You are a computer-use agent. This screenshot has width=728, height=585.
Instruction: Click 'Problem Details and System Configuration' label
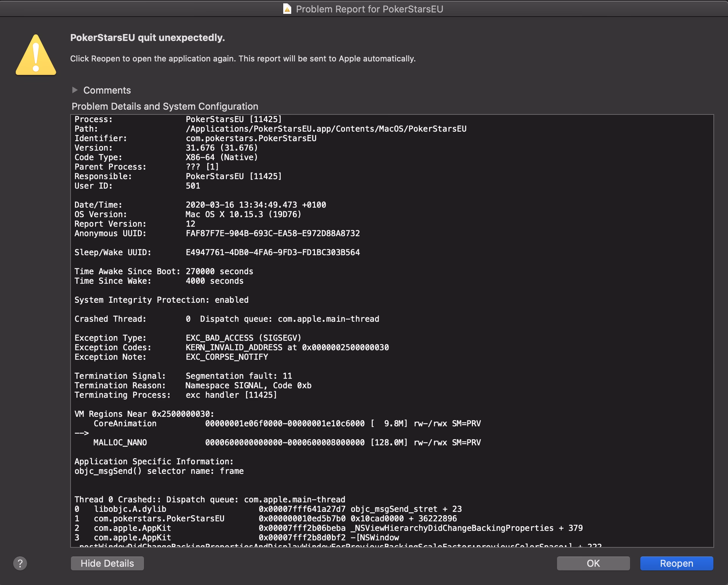point(165,106)
